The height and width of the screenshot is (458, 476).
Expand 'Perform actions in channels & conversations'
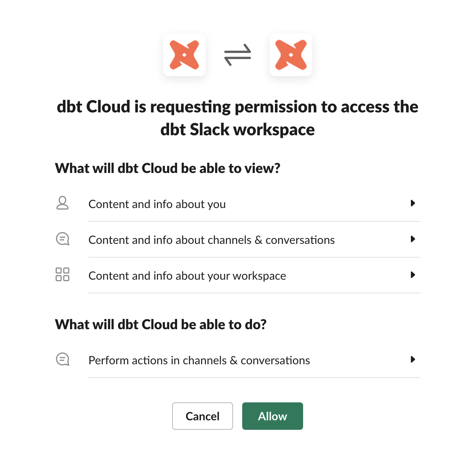click(x=413, y=360)
